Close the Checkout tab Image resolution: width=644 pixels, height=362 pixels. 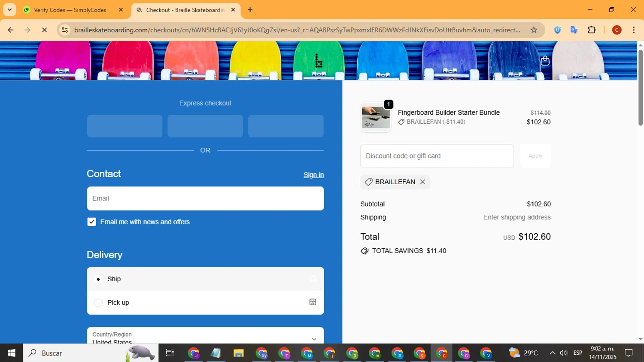[x=233, y=10]
